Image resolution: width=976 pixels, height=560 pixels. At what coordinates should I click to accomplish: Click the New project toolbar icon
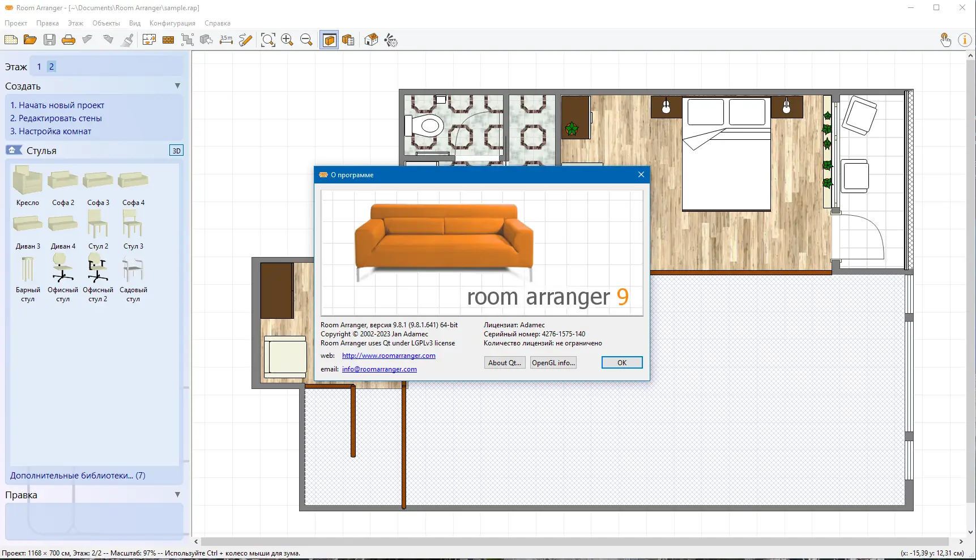coord(11,40)
